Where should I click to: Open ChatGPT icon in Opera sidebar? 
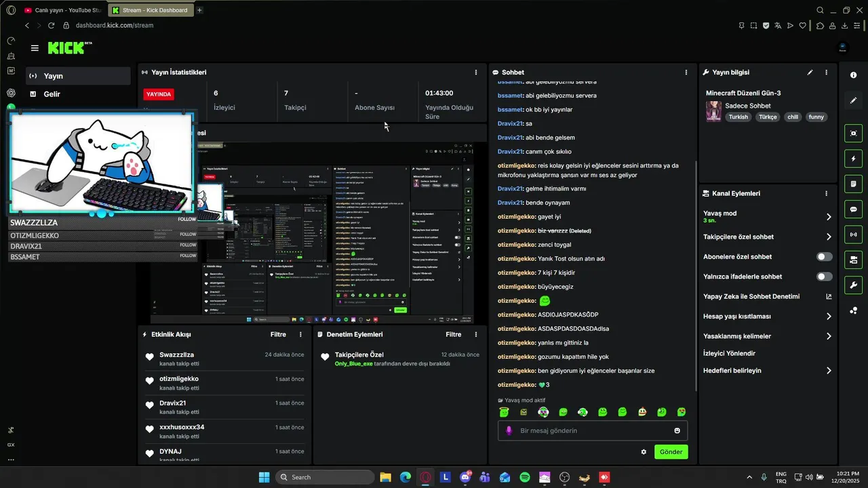tap(11, 93)
